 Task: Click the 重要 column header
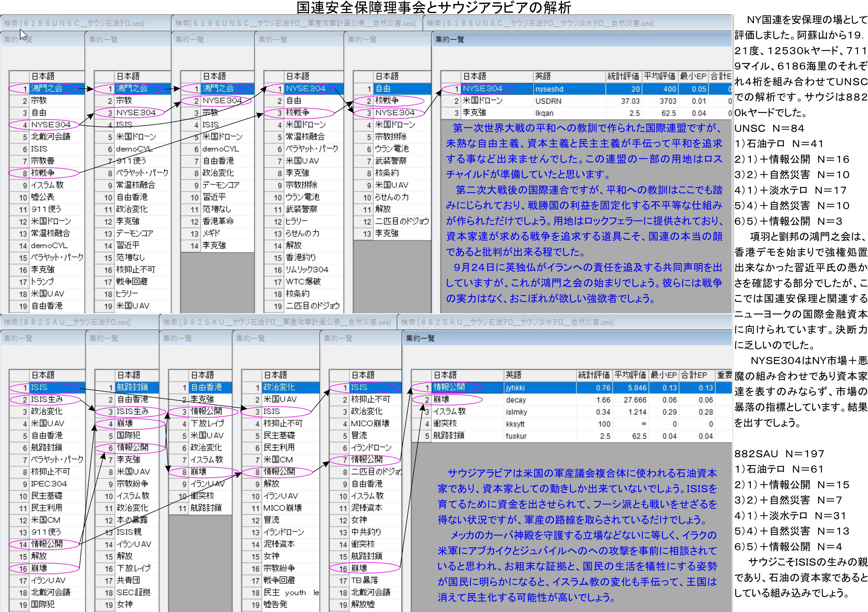tap(724, 375)
